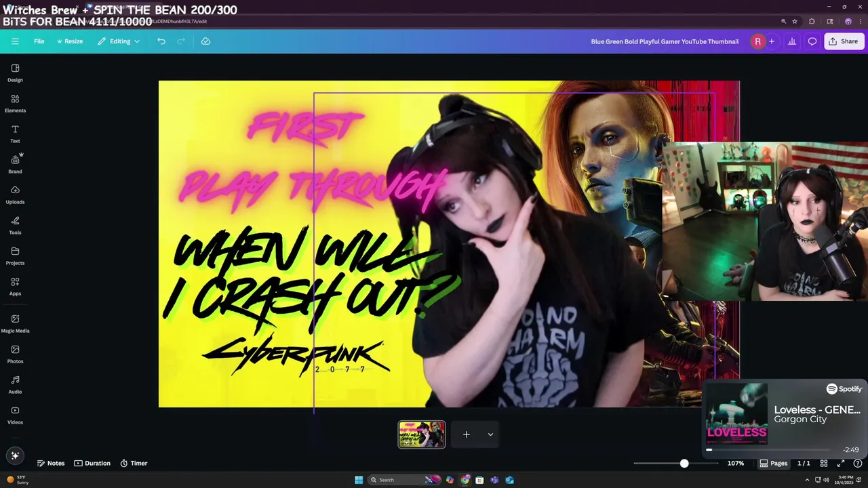This screenshot has width=868, height=488.
Task: Open the Projects folder panel
Action: pos(15,256)
